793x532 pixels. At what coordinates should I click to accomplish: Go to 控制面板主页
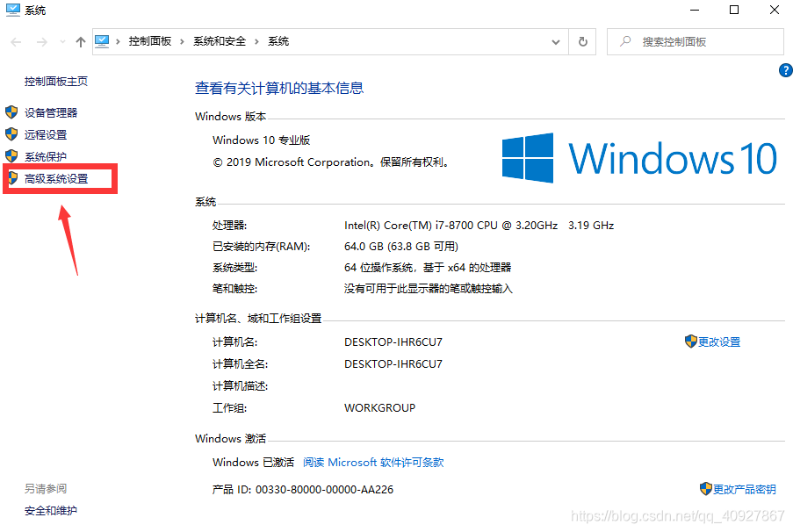click(x=55, y=82)
